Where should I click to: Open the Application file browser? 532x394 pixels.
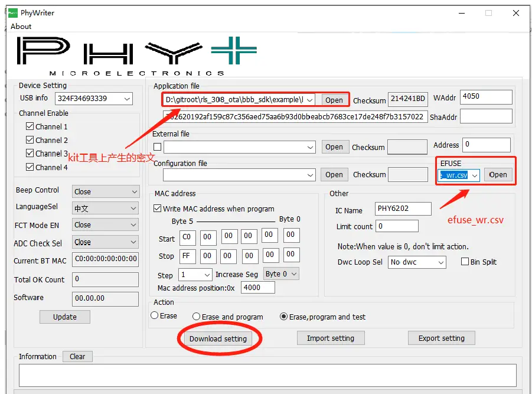click(x=334, y=100)
